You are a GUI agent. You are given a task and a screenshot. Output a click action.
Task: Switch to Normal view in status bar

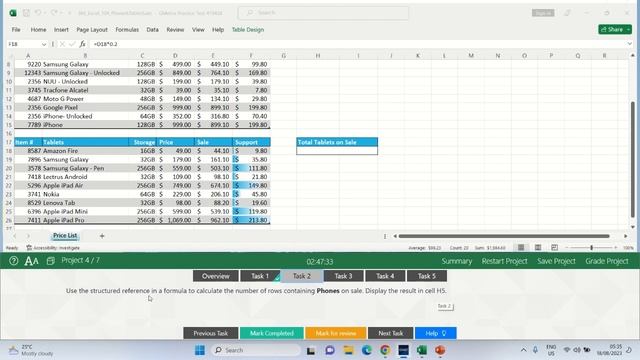coord(521,247)
